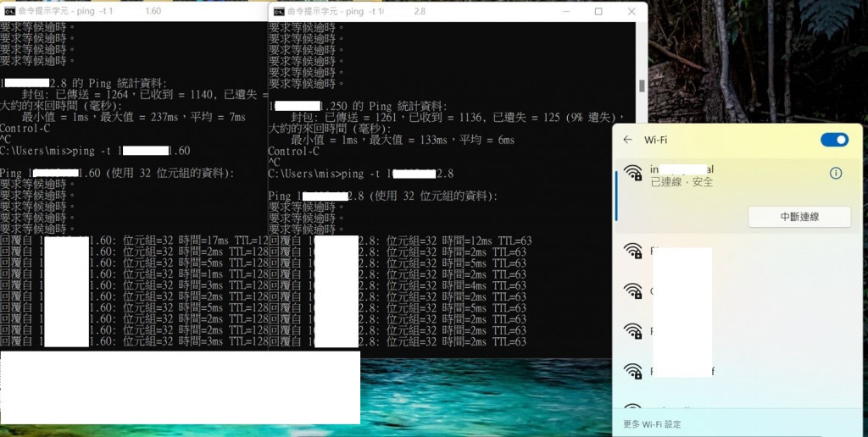Viewport: 868px width, 437px height.
Task: Click Control-C text in the left ping window
Action: [25, 129]
